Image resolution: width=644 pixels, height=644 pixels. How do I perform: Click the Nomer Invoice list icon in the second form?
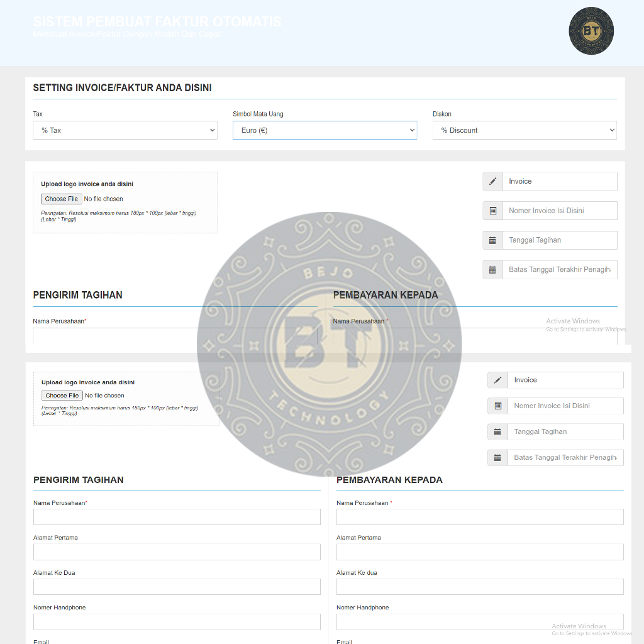coord(497,406)
